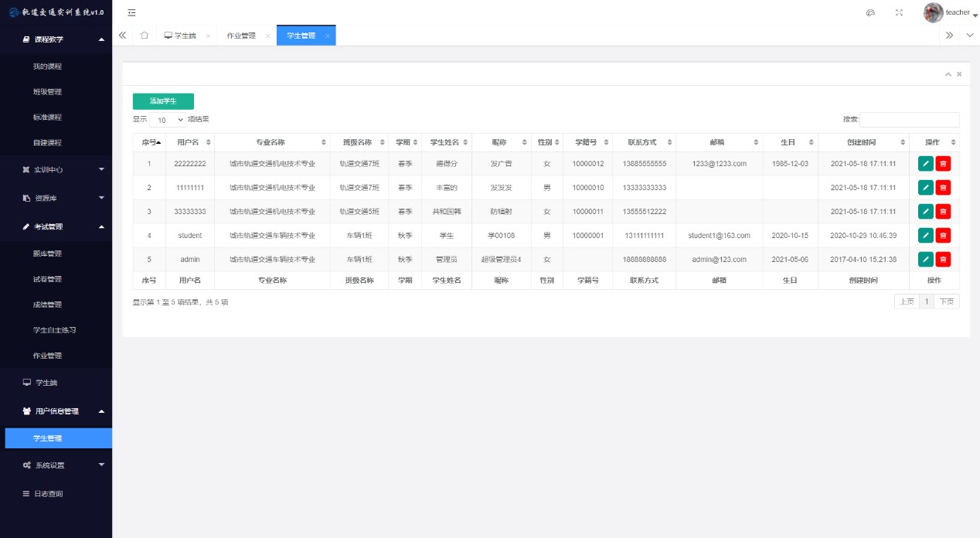
Task: Click the 添加学生 button
Action: [x=163, y=101]
